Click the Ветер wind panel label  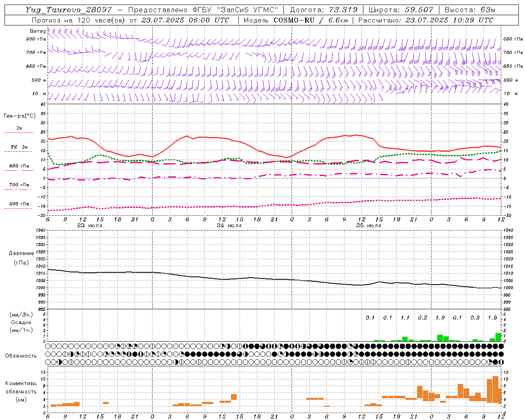pyautogui.click(x=38, y=31)
